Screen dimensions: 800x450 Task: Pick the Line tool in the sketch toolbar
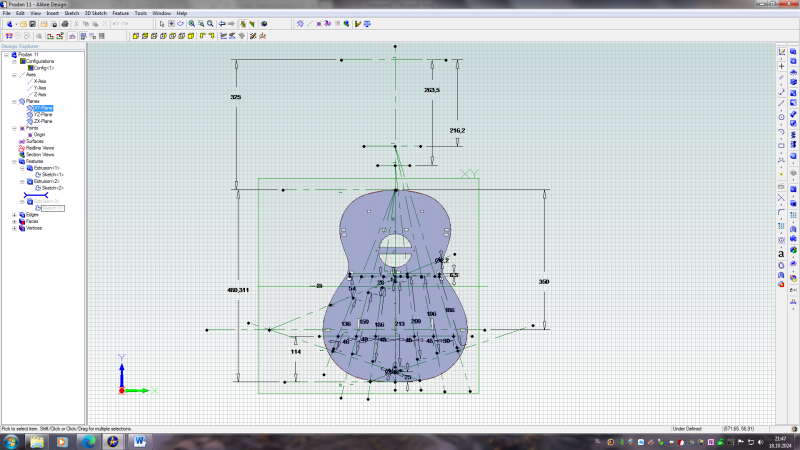pos(781,103)
